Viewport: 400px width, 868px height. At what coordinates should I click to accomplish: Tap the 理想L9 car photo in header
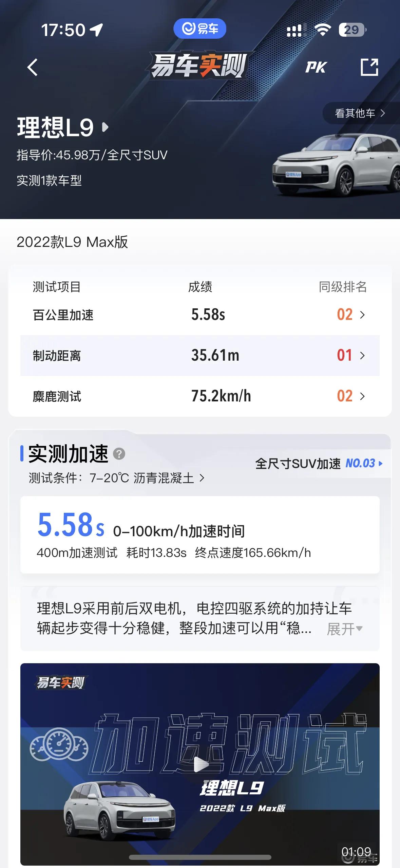click(x=336, y=165)
